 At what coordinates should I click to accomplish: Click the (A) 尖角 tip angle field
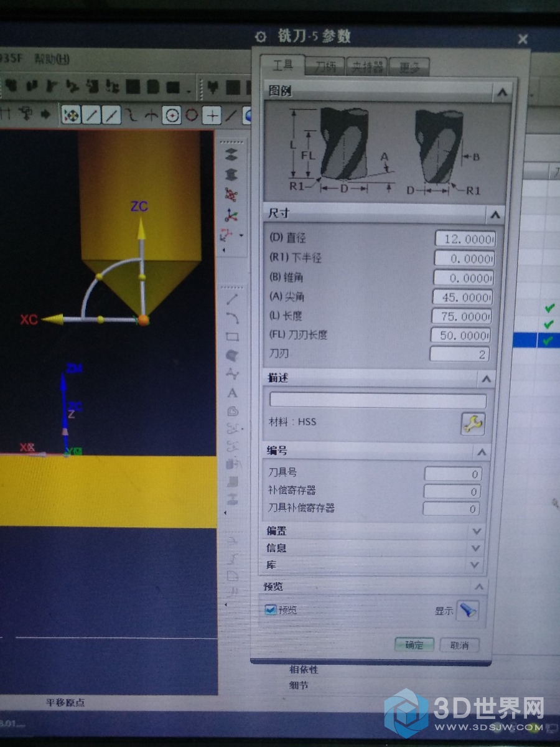coord(463,297)
